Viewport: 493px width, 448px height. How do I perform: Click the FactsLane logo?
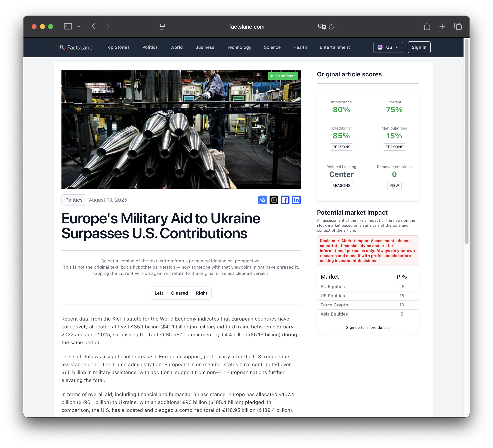point(75,47)
